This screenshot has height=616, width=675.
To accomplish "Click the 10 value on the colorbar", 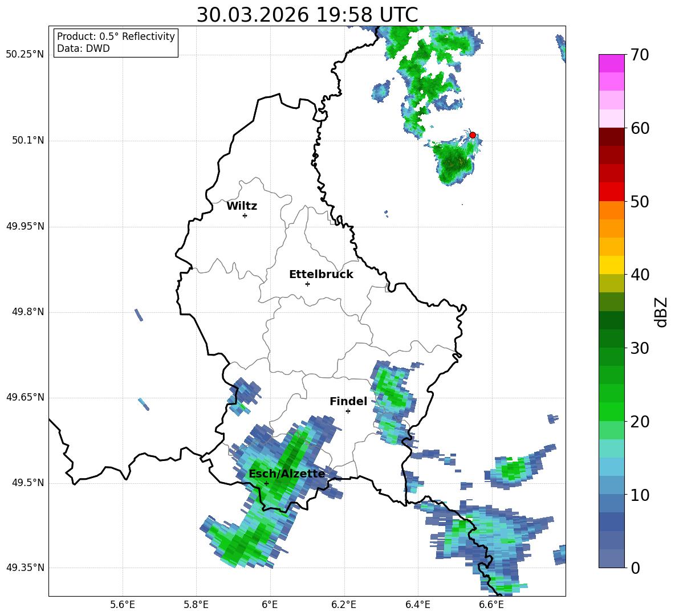I will [640, 495].
